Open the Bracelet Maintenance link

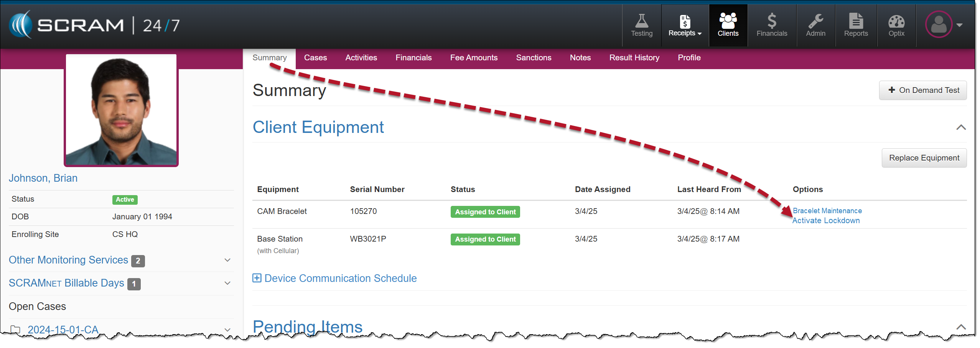pyautogui.click(x=827, y=210)
